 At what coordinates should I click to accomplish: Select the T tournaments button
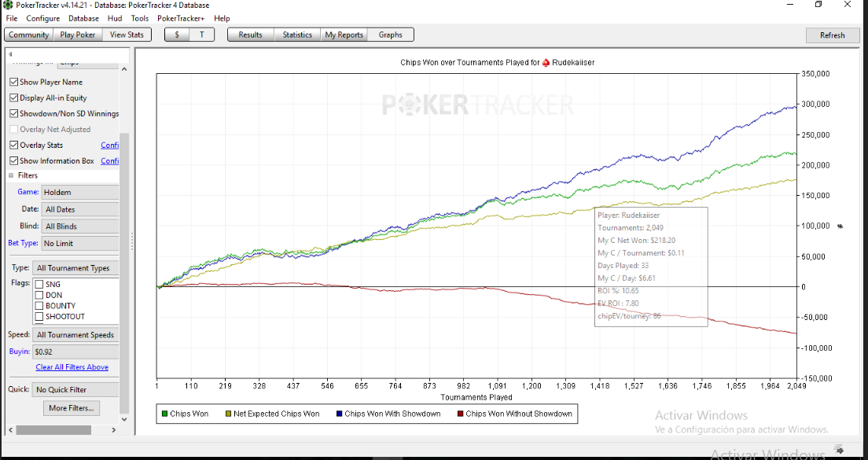click(201, 35)
